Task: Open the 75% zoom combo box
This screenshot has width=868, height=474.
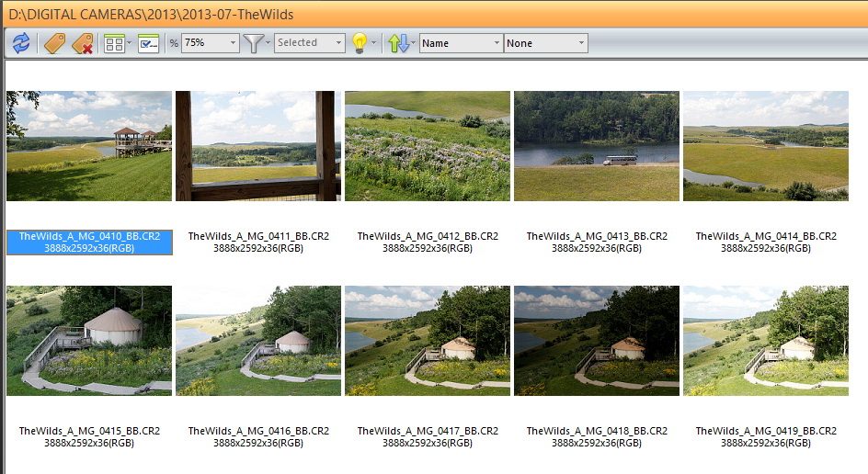Action: point(211,42)
